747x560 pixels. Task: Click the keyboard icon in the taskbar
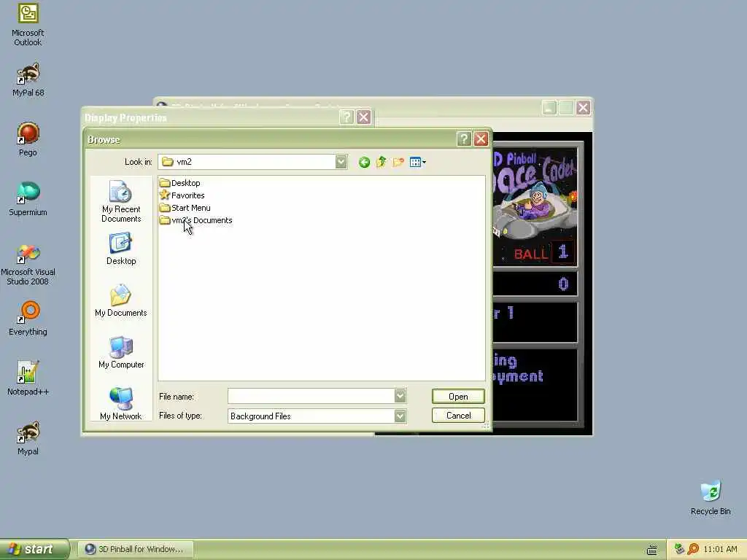click(652, 550)
